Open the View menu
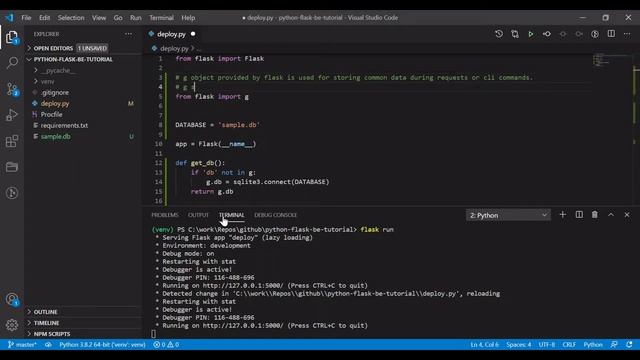Image resolution: width=640 pixels, height=360 pixels. pyautogui.click(x=99, y=18)
